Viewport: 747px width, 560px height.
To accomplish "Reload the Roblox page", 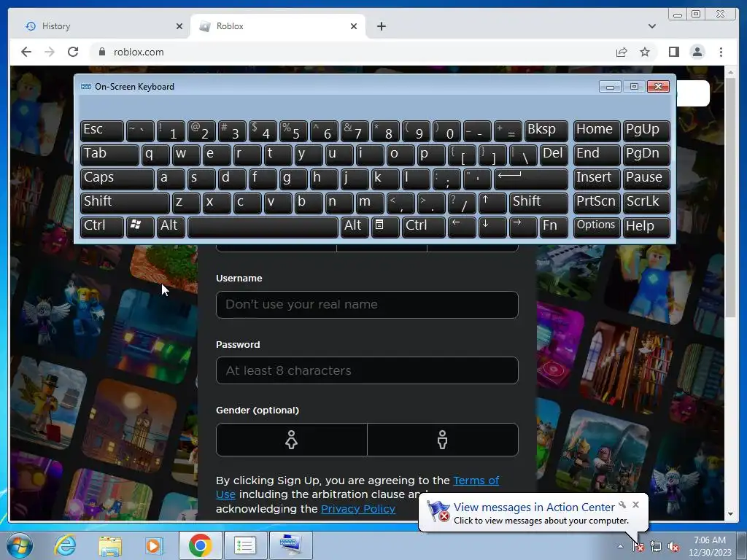I will click(x=73, y=52).
